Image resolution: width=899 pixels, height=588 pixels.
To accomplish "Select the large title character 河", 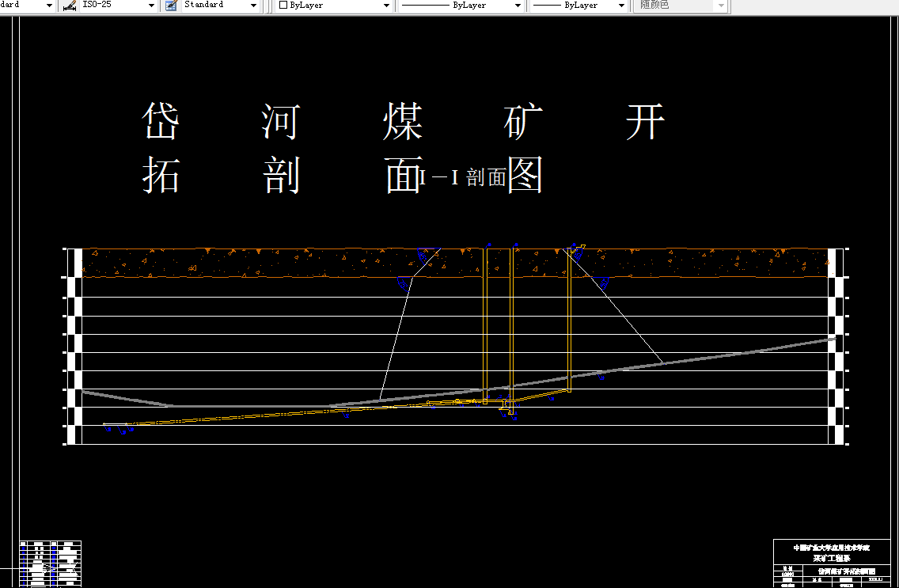I will [x=280, y=122].
